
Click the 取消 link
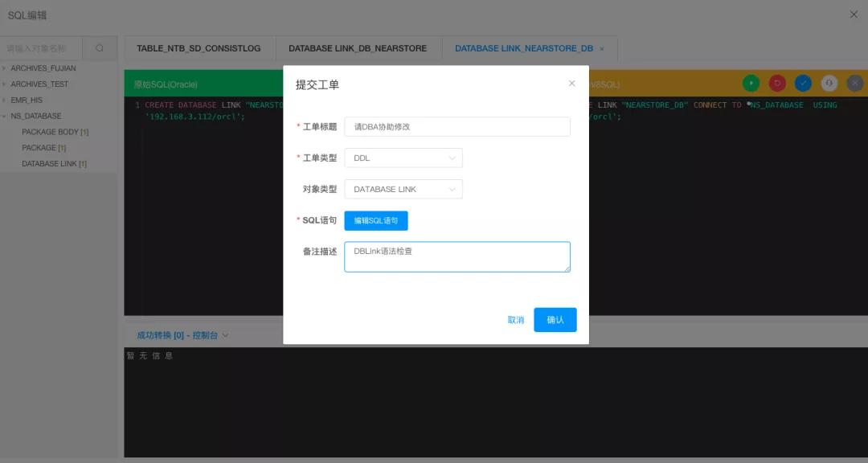516,320
